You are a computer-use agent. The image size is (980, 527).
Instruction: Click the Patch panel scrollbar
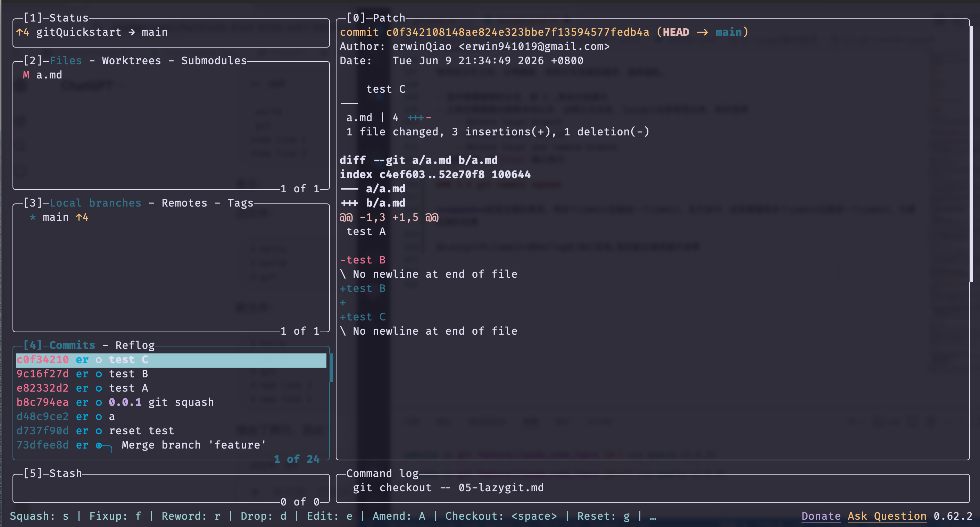tap(971, 154)
